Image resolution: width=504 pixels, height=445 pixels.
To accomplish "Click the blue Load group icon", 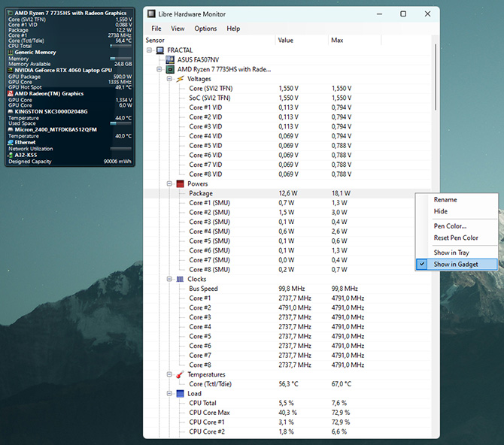I will click(180, 394).
